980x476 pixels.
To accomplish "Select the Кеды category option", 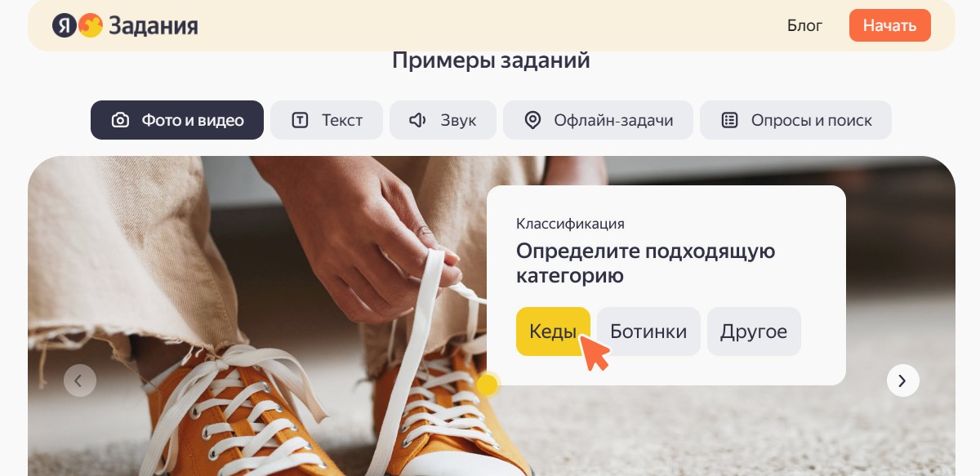I will pyautogui.click(x=553, y=331).
